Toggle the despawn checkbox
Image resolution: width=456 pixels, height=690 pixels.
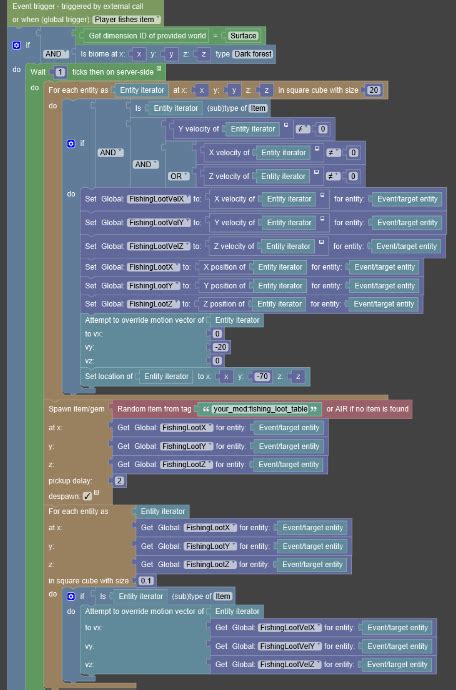[87, 496]
